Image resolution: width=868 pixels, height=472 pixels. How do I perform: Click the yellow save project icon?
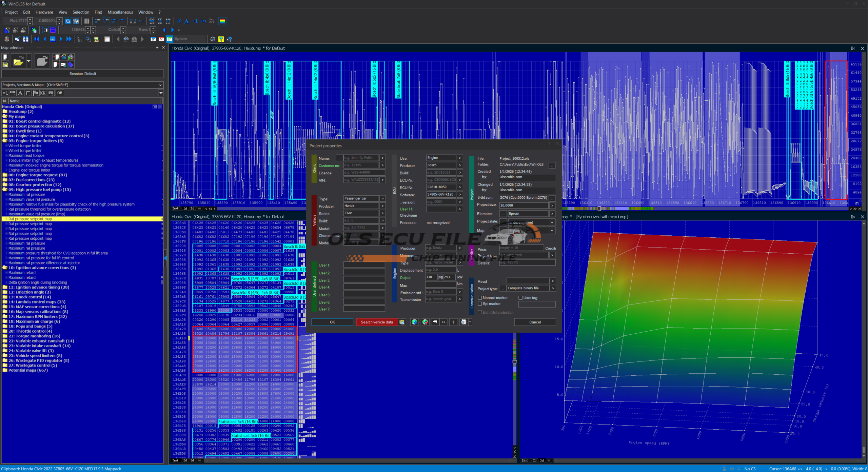(5, 64)
